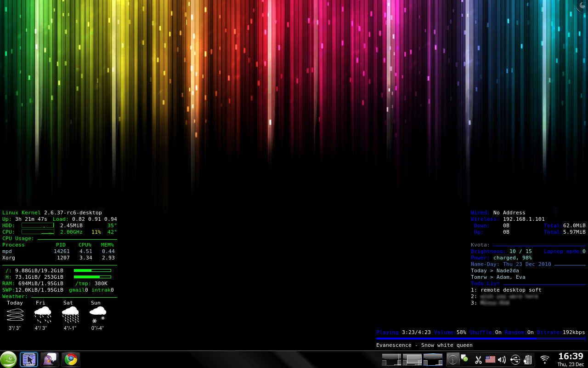Open the openSUSE application launcher menu
The image size is (588, 368).
[8, 359]
